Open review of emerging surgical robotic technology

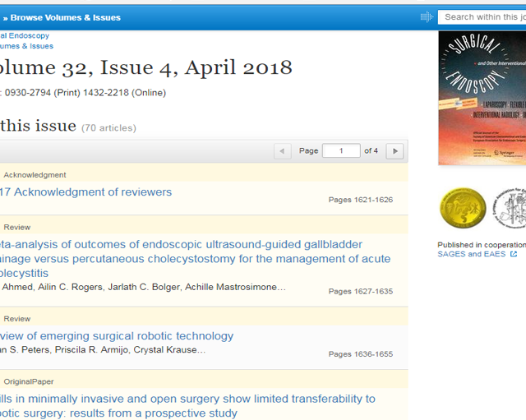click(116, 336)
